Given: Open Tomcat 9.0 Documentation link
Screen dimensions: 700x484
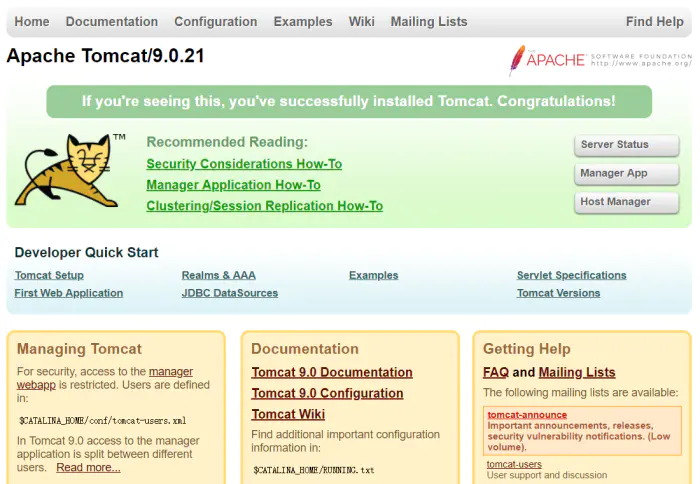Looking at the screenshot, I should click(332, 372).
